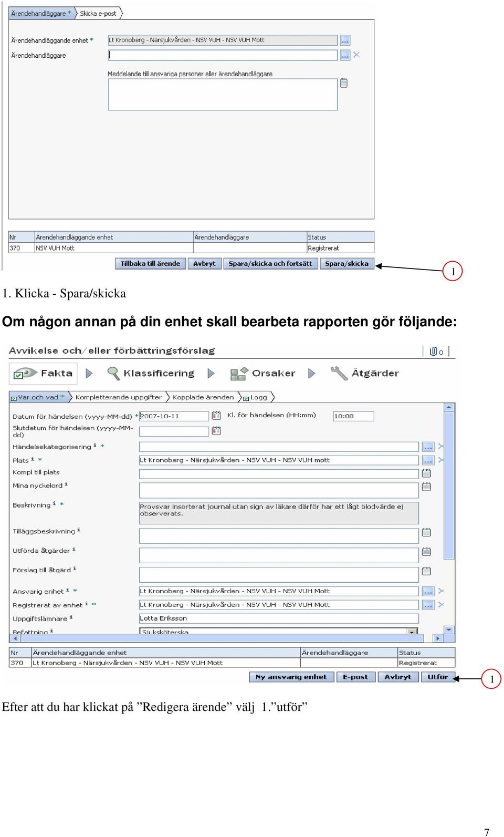Clear Registrerat av enhet field
The height and width of the screenshot is (837, 504).
pyautogui.click(x=441, y=605)
